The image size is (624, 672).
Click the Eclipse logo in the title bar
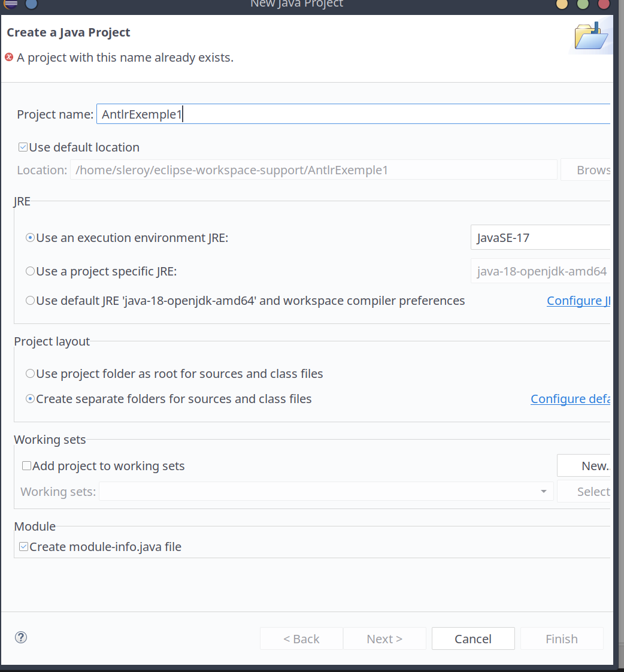pos(11,4)
